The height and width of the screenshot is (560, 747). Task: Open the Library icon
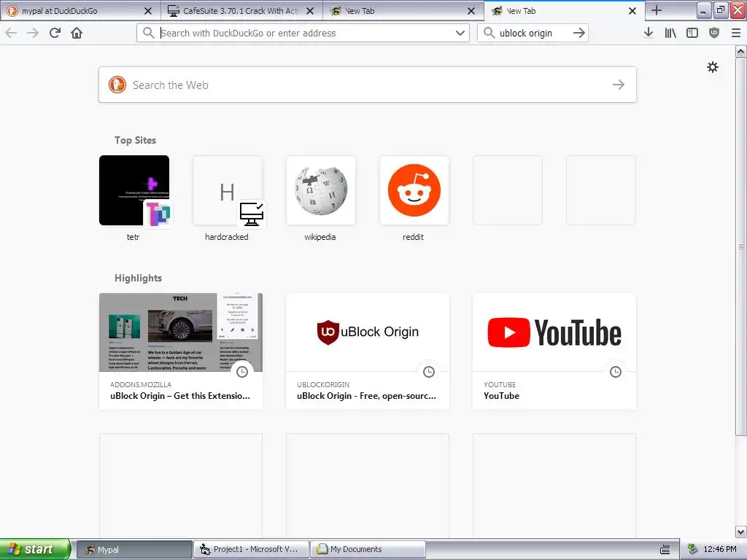[x=670, y=33]
